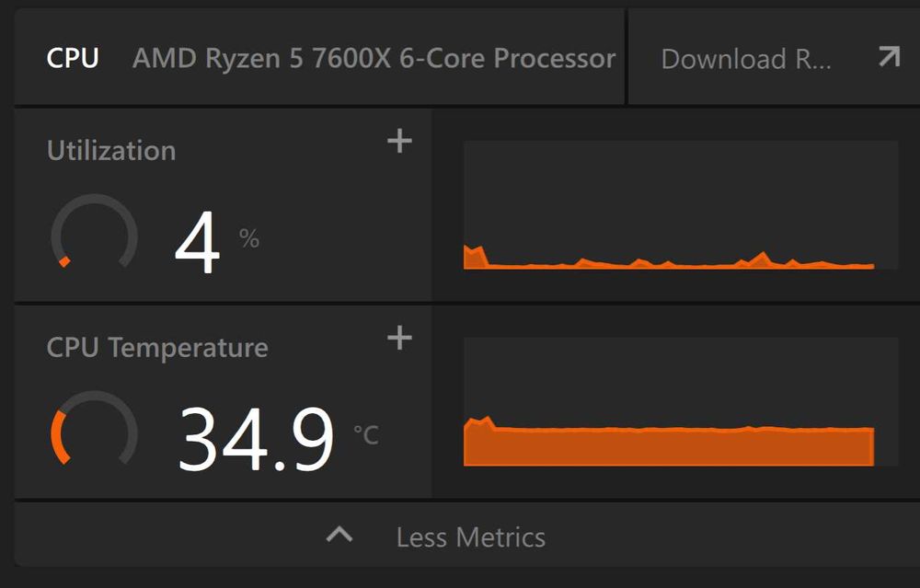
Task: Click the flat middle of the utilization graph
Action: [681, 265]
